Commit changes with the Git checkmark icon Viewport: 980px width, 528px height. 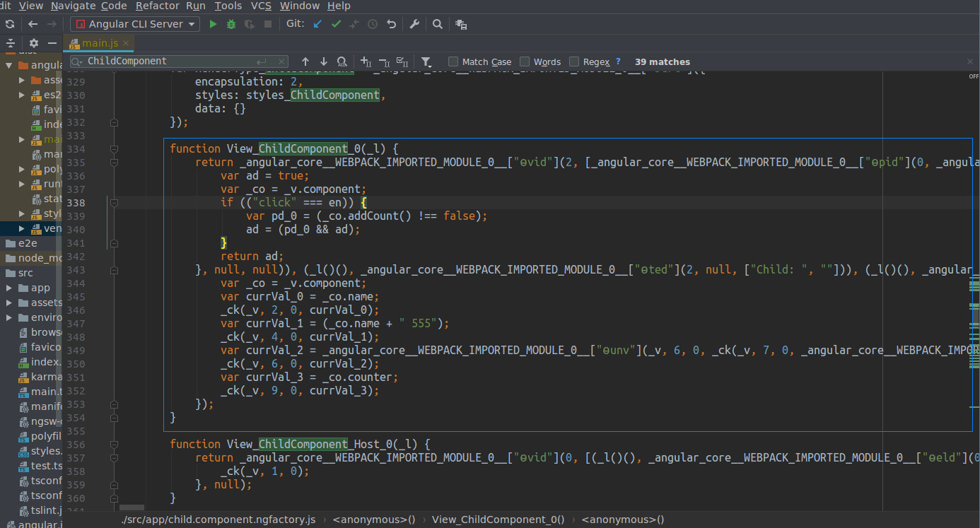coord(336,24)
